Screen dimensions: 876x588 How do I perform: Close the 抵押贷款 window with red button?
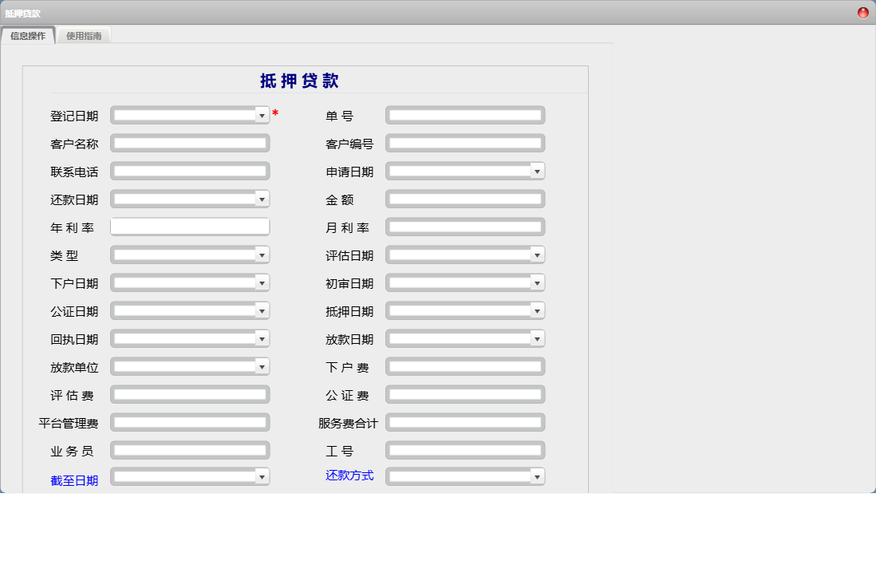tap(862, 12)
